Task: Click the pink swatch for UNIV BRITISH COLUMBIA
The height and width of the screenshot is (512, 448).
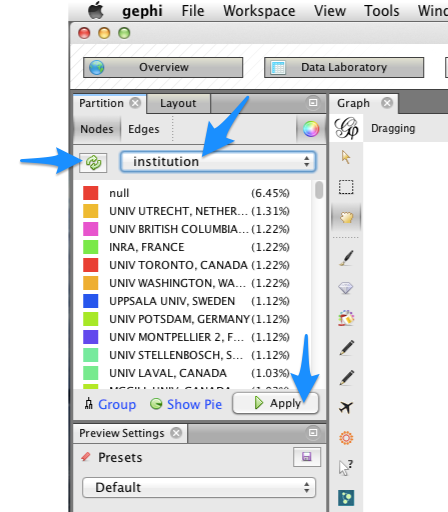Action: click(91, 229)
